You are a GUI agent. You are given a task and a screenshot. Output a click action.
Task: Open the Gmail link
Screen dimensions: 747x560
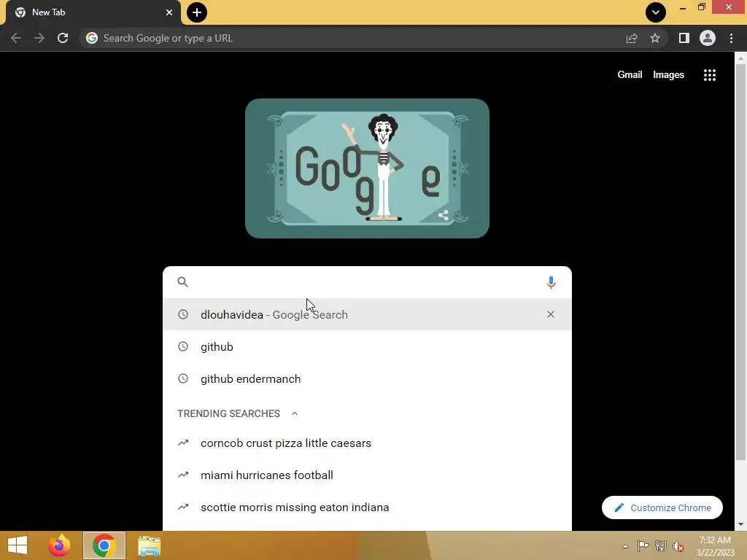tap(630, 75)
